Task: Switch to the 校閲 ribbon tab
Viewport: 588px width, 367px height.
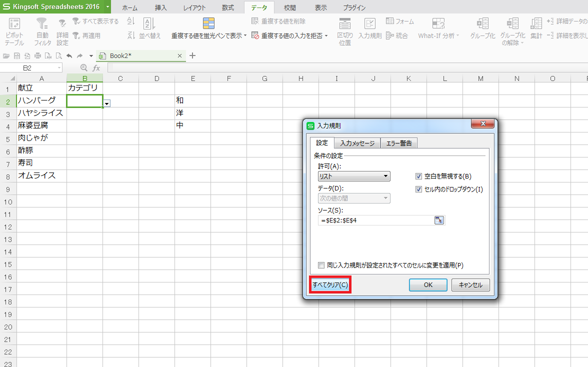Action: point(289,7)
